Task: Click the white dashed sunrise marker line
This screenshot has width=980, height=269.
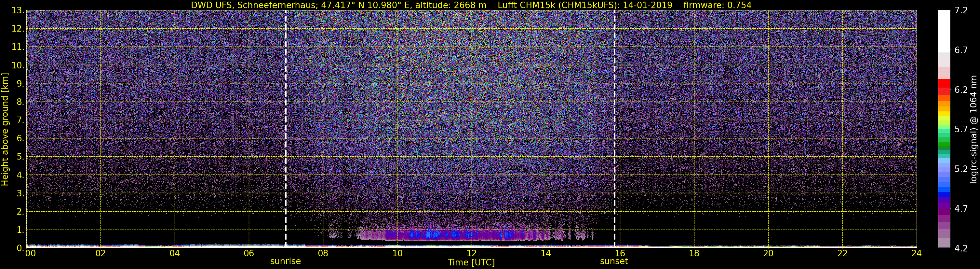Action: click(x=285, y=129)
